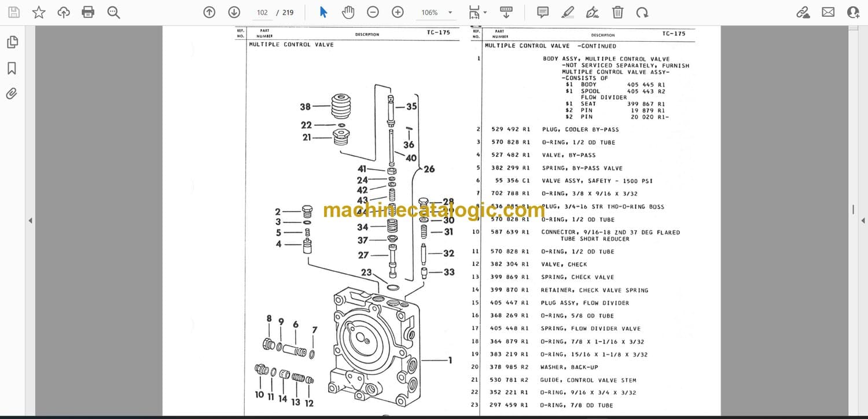This screenshot has width=868, height=419.
Task: Click part number '529 492 R1'
Action: tap(510, 130)
